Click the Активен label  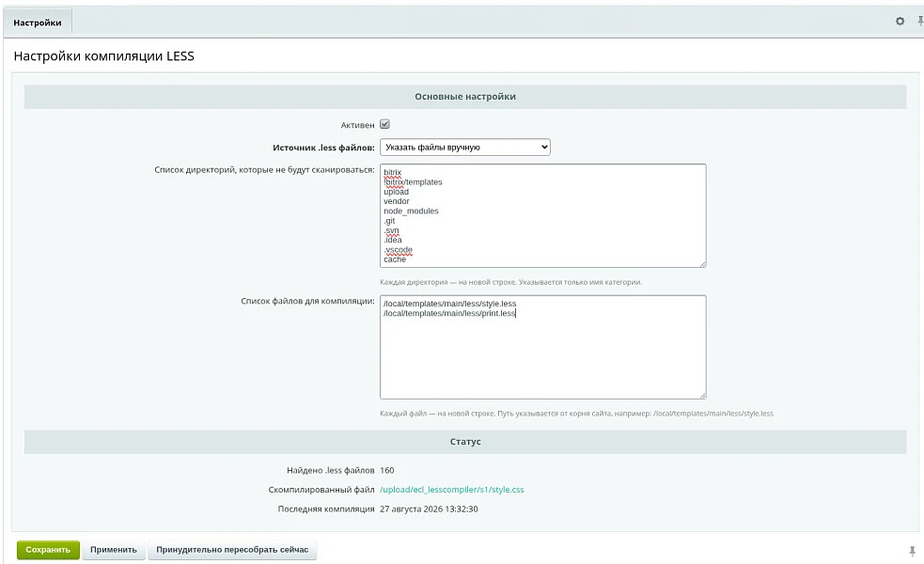(357, 125)
